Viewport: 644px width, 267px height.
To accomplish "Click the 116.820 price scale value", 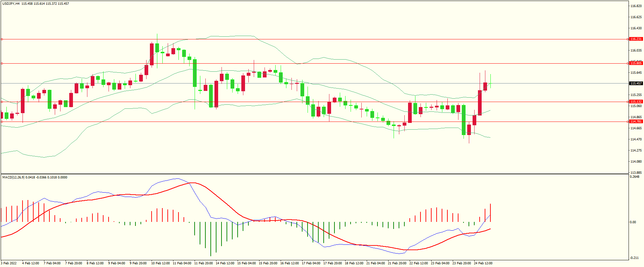I will (636, 6).
